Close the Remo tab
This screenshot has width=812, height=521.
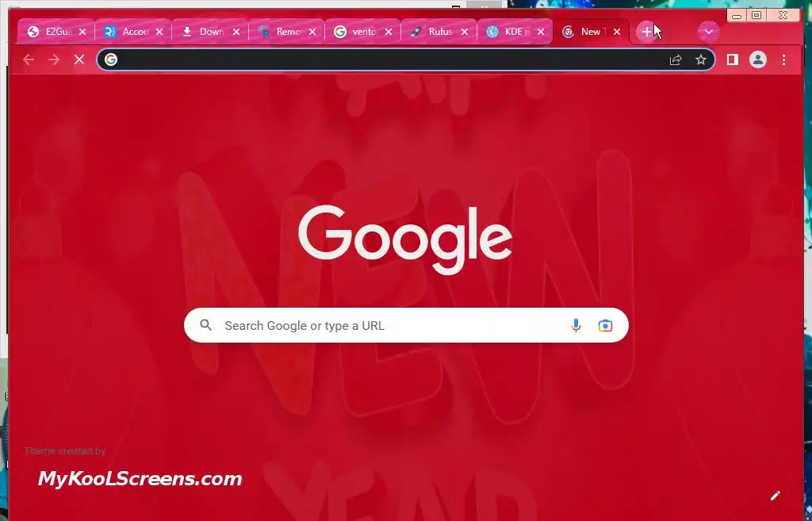click(x=312, y=32)
